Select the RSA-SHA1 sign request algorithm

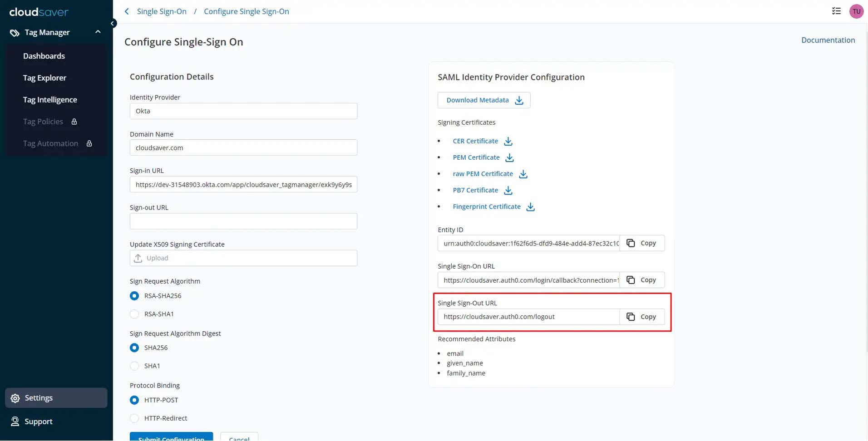click(134, 314)
